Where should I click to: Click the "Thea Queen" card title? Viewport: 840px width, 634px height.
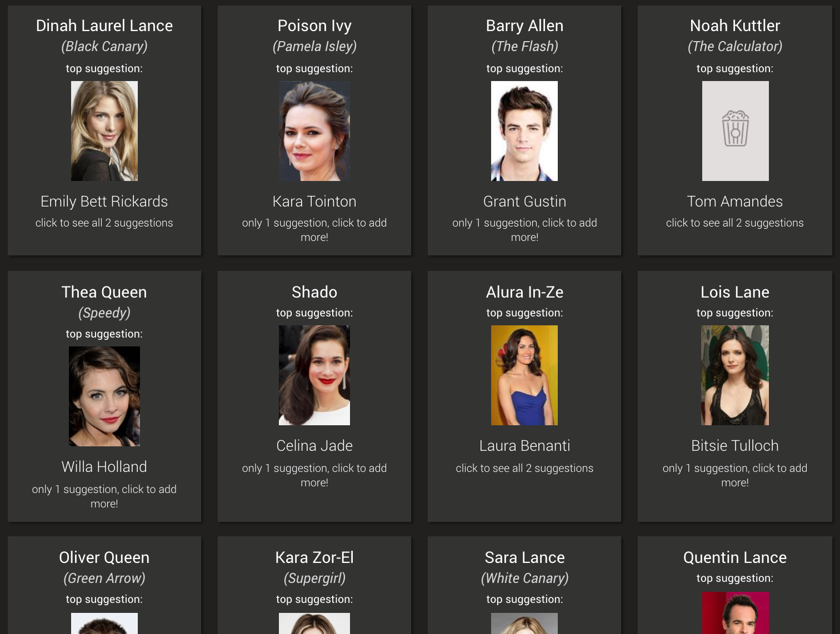(x=104, y=292)
